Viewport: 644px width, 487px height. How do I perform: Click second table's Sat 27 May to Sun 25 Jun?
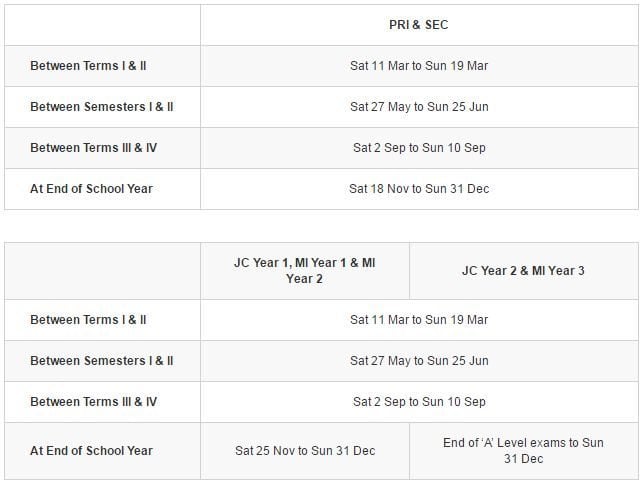click(x=419, y=361)
